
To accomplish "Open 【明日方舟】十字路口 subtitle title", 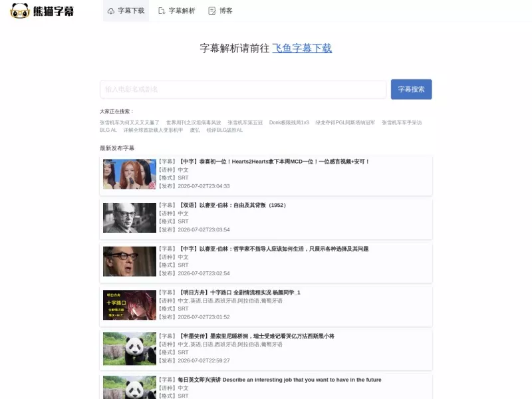I will click(239, 293).
